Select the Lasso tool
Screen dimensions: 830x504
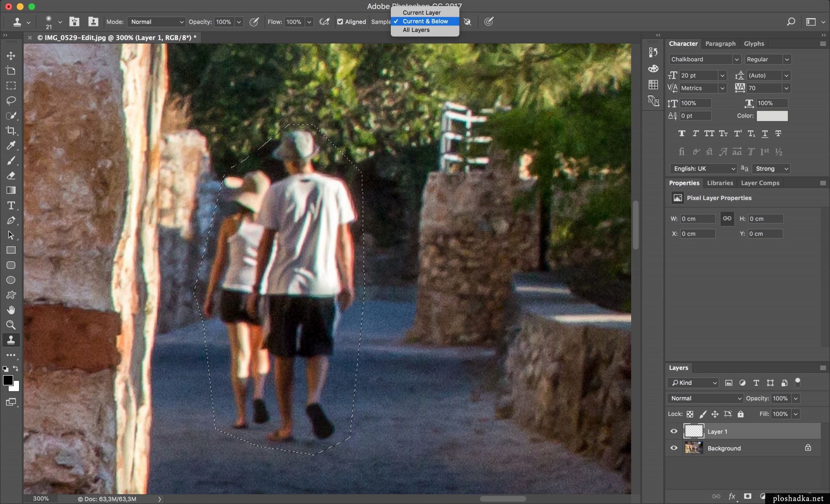pos(11,100)
